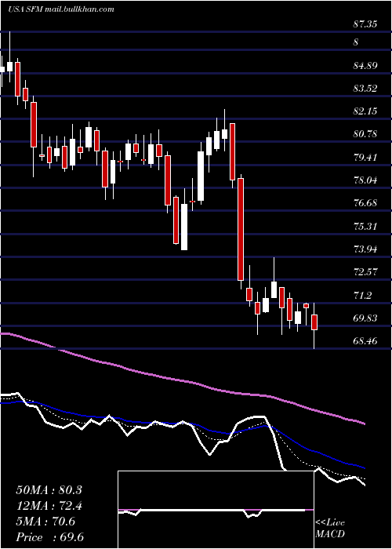Click the Price : 69.6 readout
Image resolution: width=392 pixels, height=549 pixels.
pos(49,537)
